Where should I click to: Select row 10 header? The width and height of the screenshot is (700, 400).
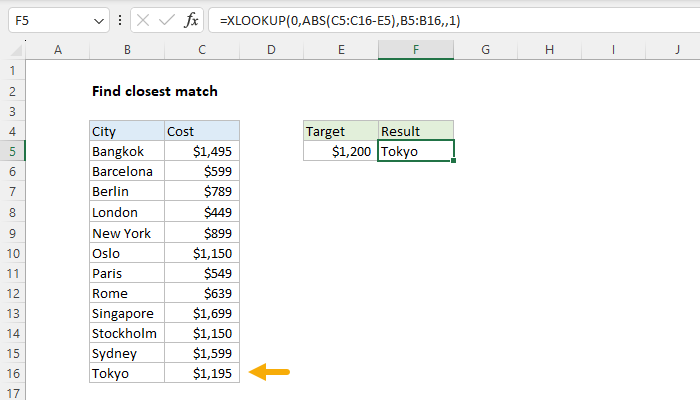tap(12, 253)
